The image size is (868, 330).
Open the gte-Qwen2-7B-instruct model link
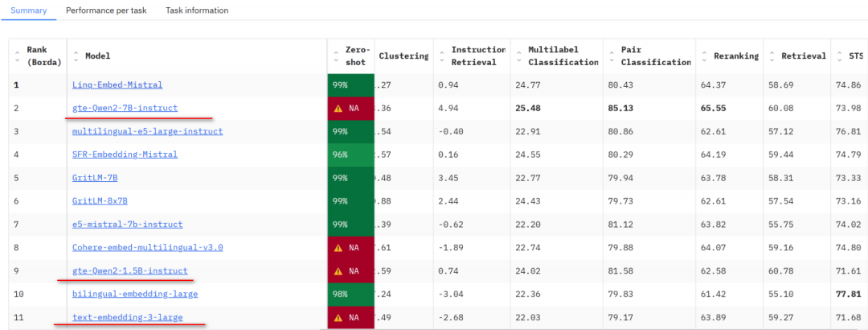click(x=125, y=108)
